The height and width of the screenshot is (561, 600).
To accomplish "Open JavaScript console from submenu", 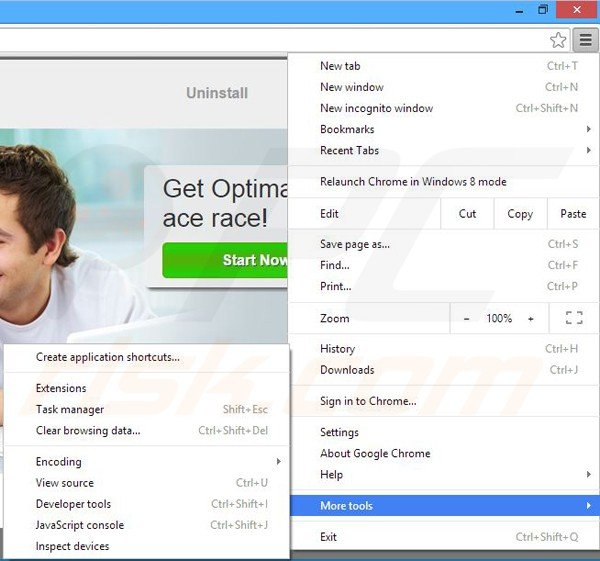I will click(147, 525).
